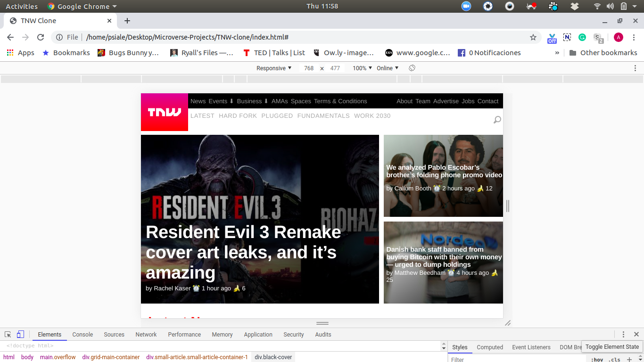Click the Advertise nav link

[446, 101]
